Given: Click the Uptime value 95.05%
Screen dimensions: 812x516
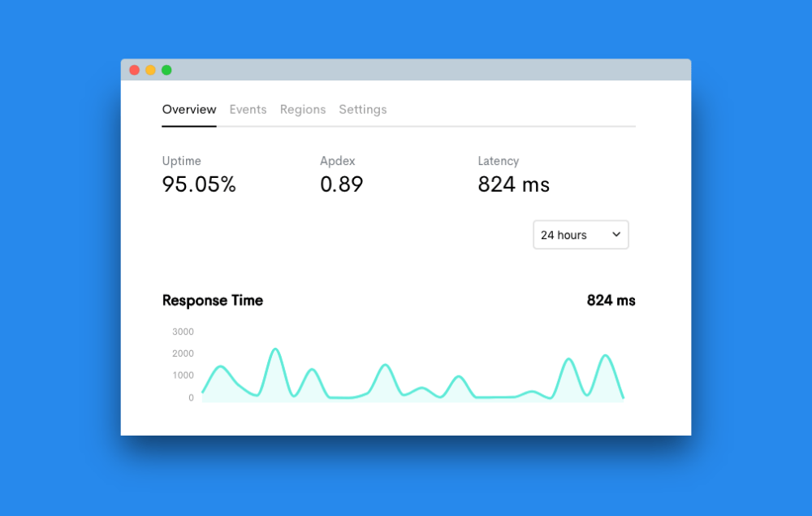Looking at the screenshot, I should coord(199,184).
